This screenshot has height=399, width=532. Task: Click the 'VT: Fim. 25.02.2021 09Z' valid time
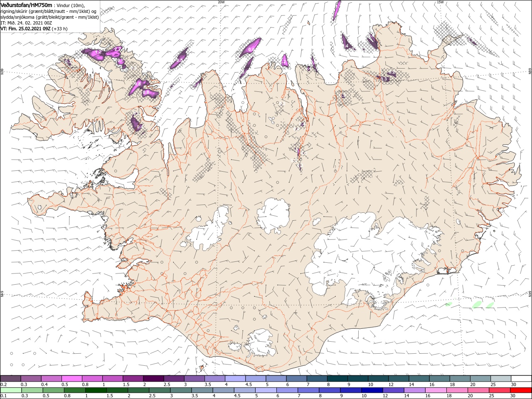[x=25, y=29]
